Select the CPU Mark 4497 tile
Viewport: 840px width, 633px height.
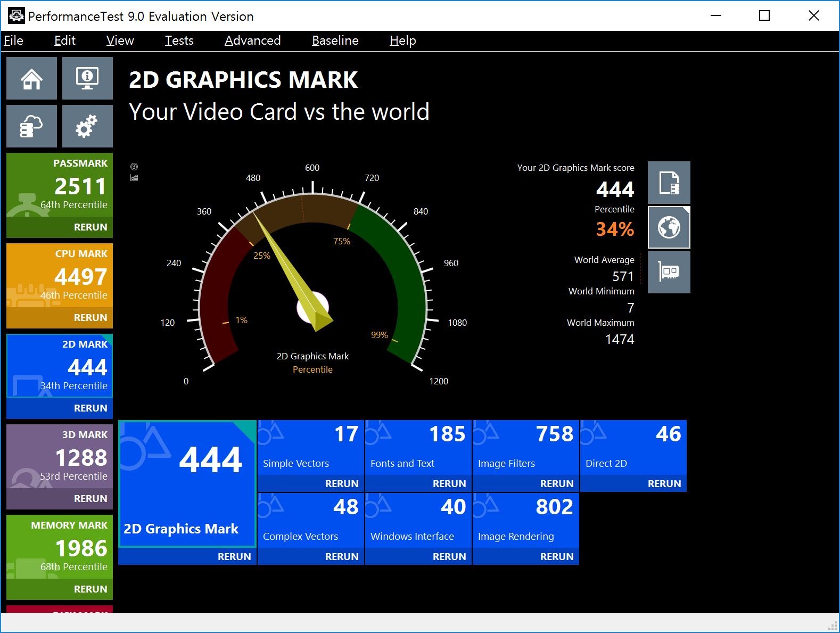coord(60,275)
